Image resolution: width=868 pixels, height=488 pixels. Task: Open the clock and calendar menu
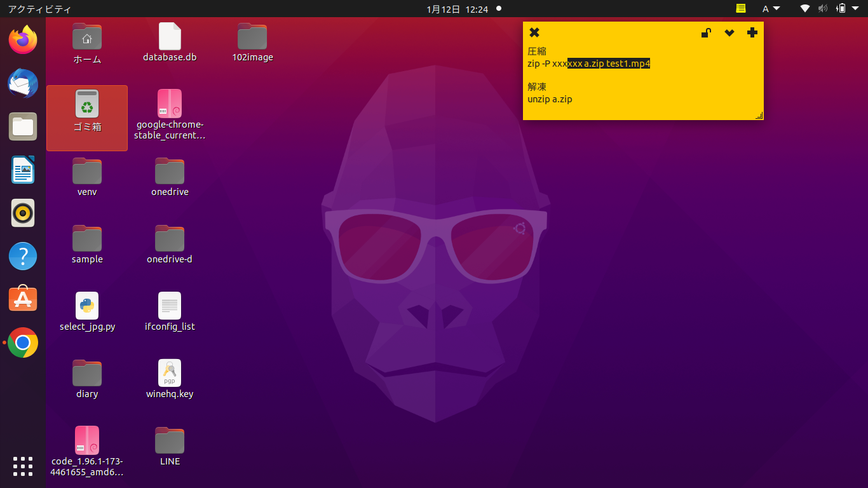click(x=458, y=9)
